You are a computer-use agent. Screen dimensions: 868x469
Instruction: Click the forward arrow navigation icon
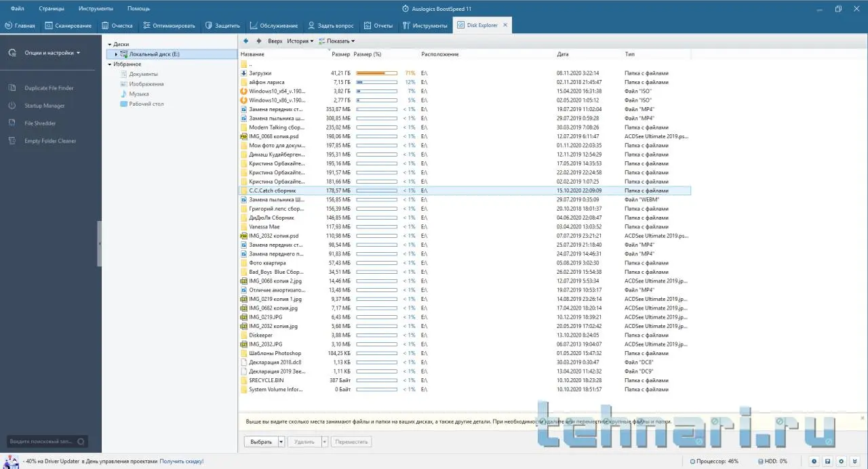click(259, 41)
